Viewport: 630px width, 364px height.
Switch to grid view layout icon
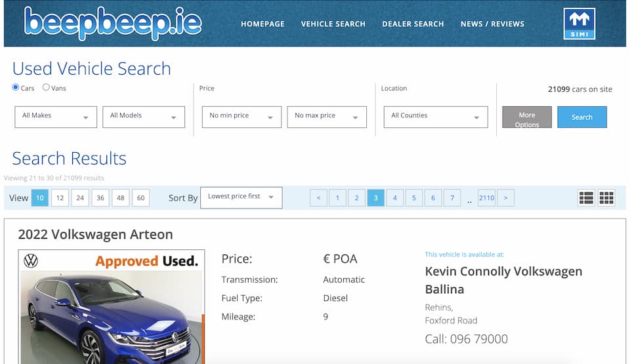click(x=606, y=197)
